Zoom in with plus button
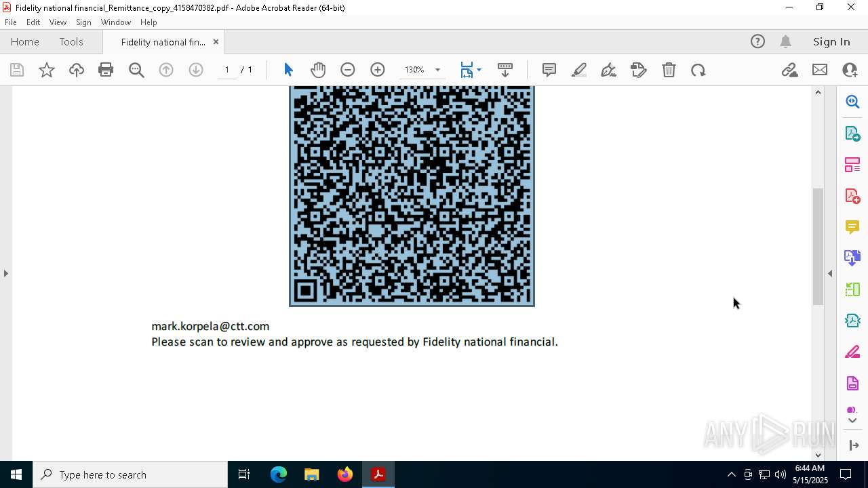Screen dimensions: 868x488 [x=378, y=70]
